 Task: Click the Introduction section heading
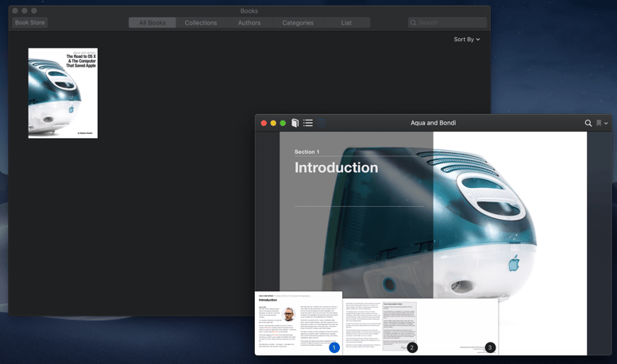tap(336, 167)
